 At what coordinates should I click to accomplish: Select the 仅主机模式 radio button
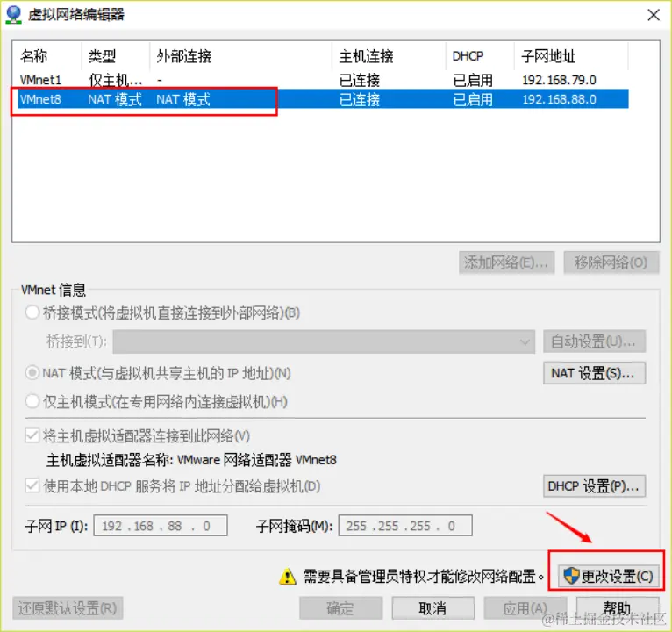coord(32,402)
